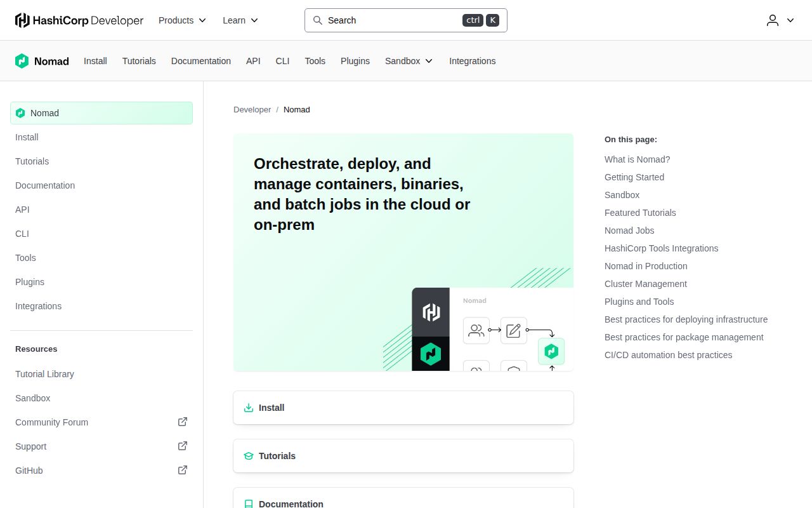Screen dimensions: 812x508
Task: Click external link icon beside GitHub
Action: (x=183, y=470)
